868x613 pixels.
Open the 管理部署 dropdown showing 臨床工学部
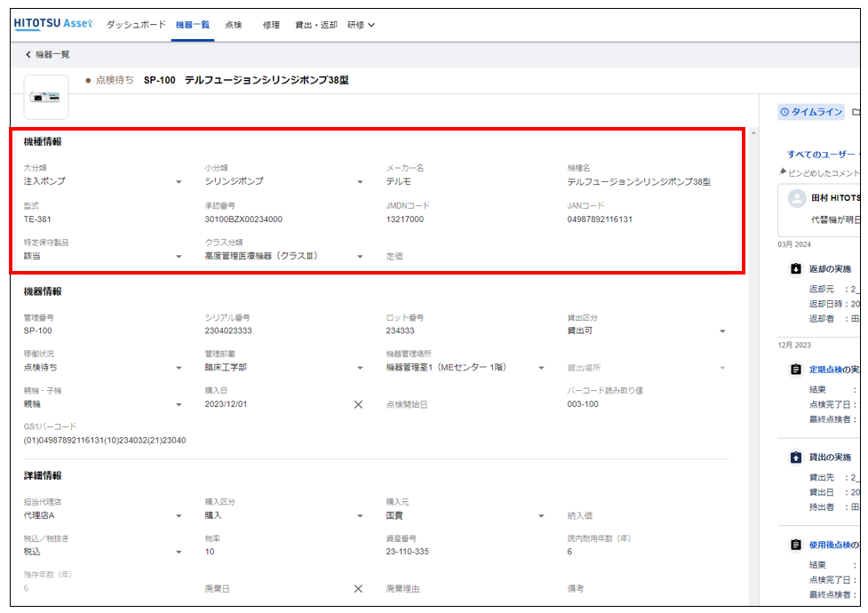[x=284, y=367]
